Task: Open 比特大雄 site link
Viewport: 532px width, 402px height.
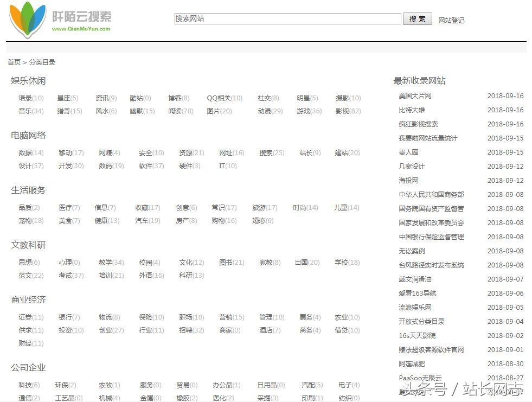Action: click(412, 110)
